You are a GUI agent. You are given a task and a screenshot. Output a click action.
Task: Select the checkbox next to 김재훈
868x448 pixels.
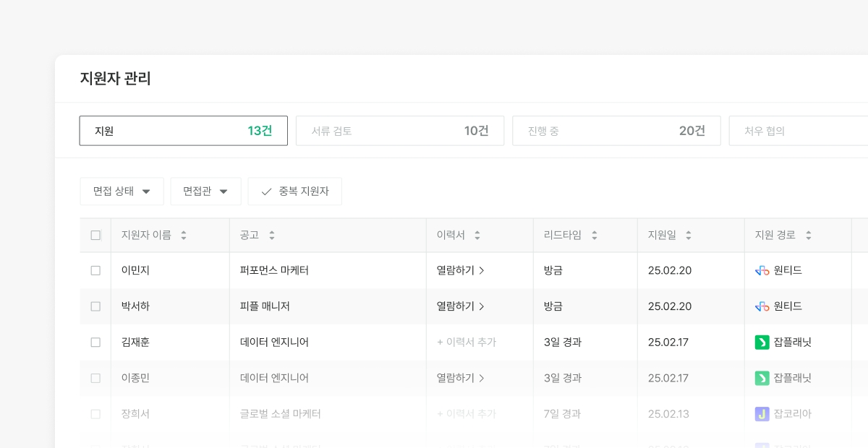coord(95,343)
